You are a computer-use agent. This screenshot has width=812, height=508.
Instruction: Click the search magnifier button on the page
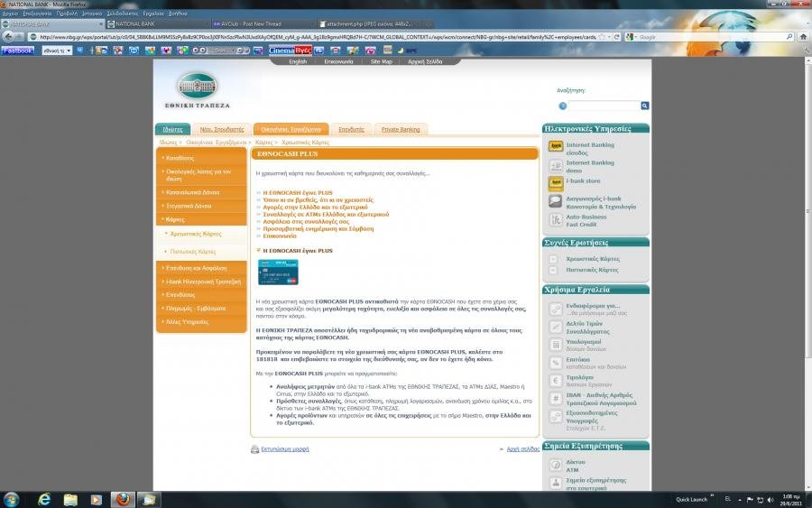[645, 106]
